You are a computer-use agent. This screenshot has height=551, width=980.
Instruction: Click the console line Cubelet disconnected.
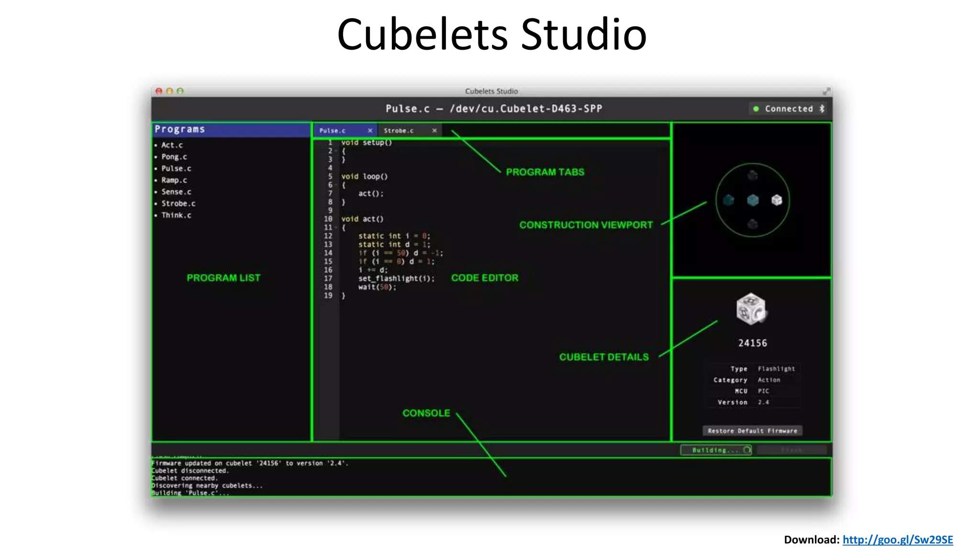point(190,471)
